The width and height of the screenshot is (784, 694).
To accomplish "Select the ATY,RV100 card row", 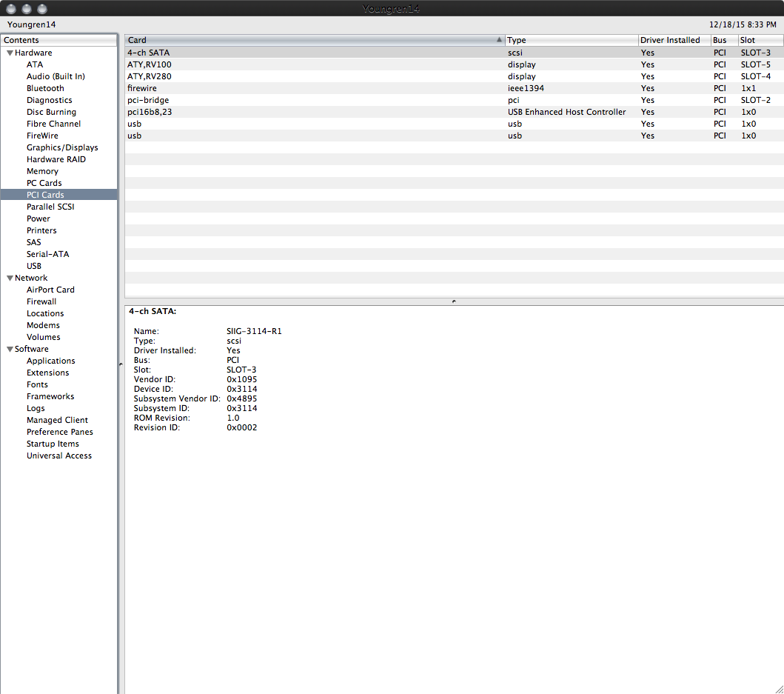I will tap(454, 64).
